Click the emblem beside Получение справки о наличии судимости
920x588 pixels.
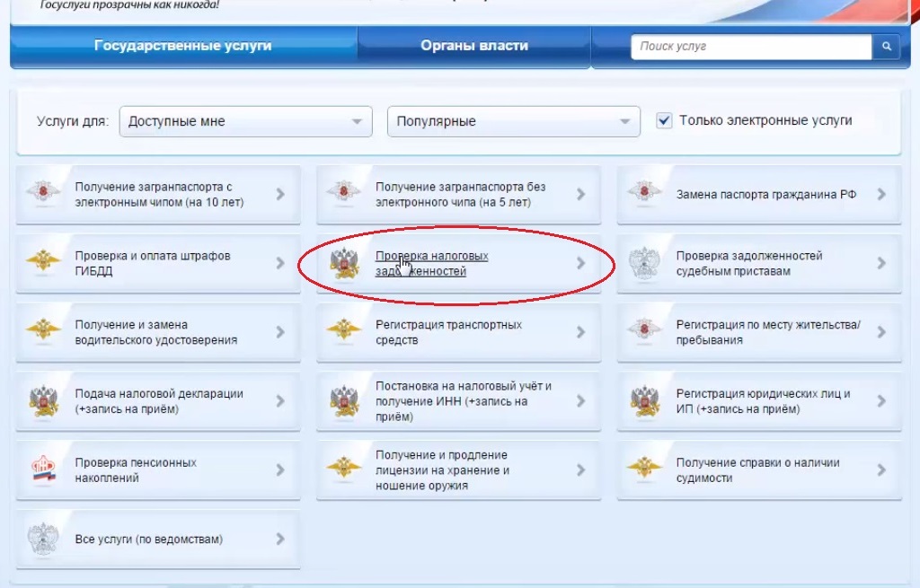644,467
